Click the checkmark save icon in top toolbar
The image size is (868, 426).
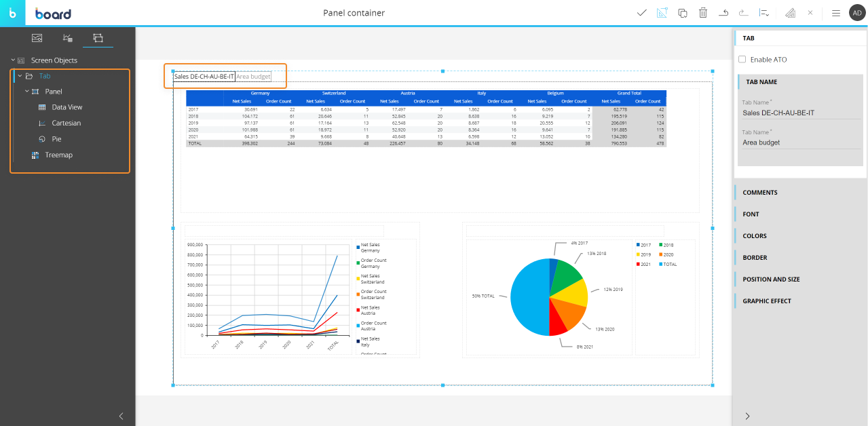(x=641, y=13)
